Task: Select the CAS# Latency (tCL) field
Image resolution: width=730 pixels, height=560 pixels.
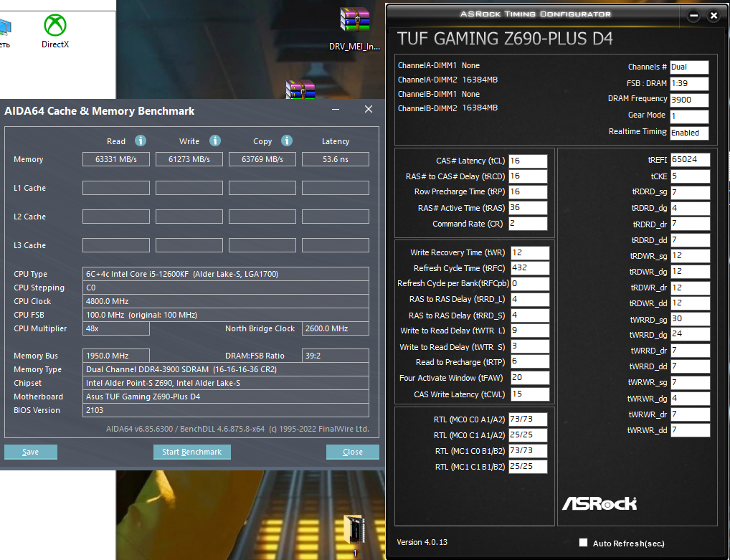Action: 528,161
